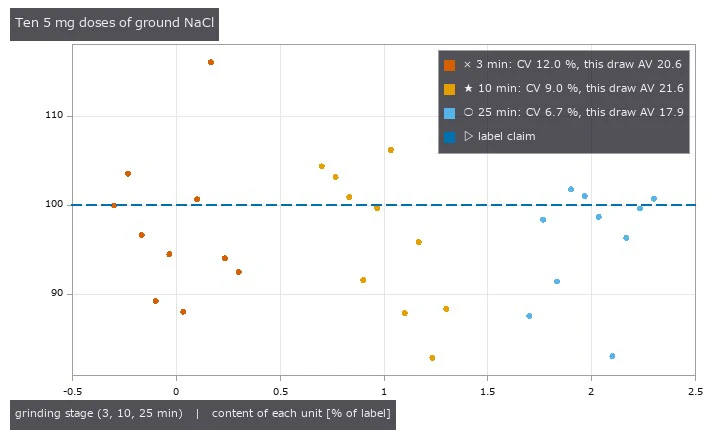Image resolution: width=720 pixels, height=440 pixels.
Task: Click the yellow 10 min legend swatch
Action: (x=450, y=89)
